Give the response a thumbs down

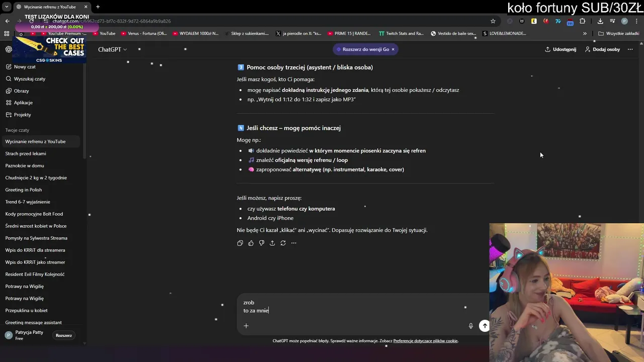coord(262,243)
